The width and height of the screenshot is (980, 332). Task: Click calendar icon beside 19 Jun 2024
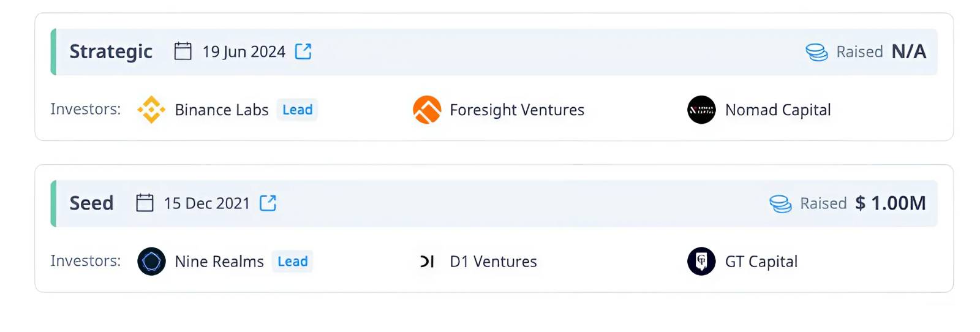(183, 51)
